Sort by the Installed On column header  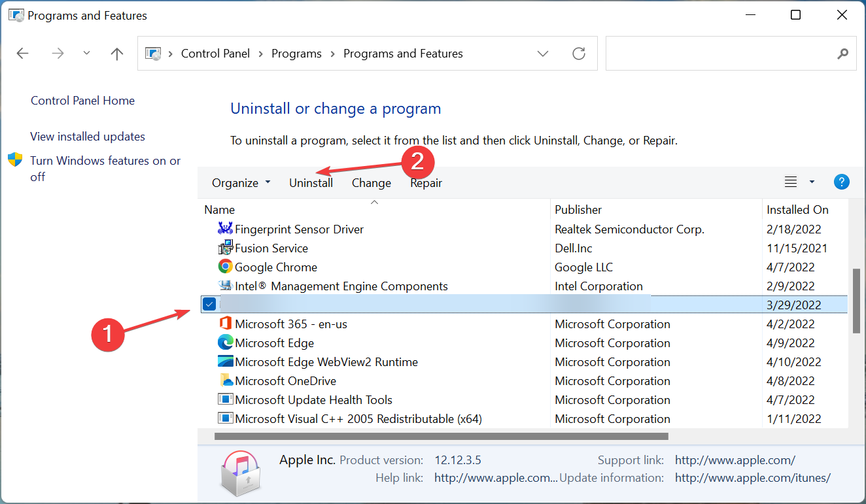click(797, 210)
